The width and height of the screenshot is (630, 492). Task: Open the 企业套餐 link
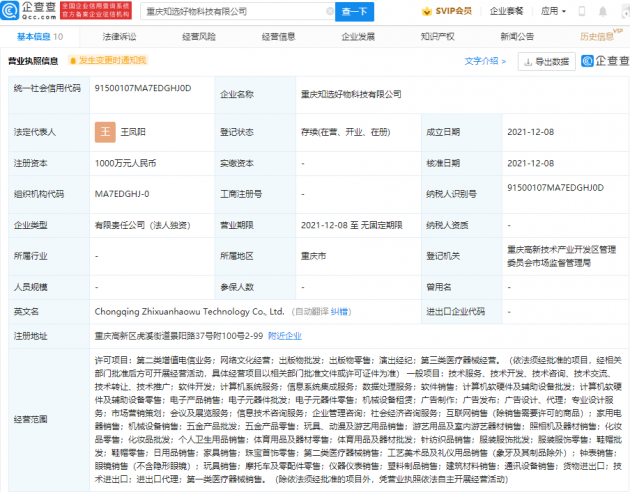(506, 11)
